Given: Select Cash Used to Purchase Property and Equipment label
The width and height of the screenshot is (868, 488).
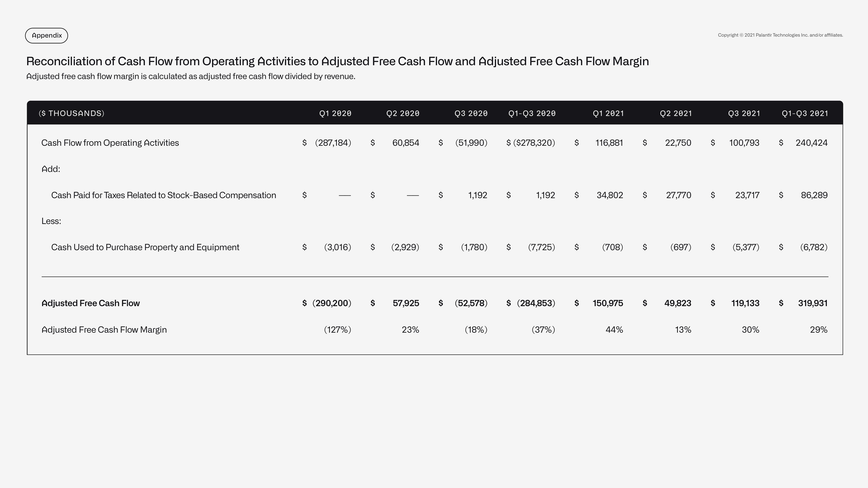Looking at the screenshot, I should pyautogui.click(x=145, y=248).
